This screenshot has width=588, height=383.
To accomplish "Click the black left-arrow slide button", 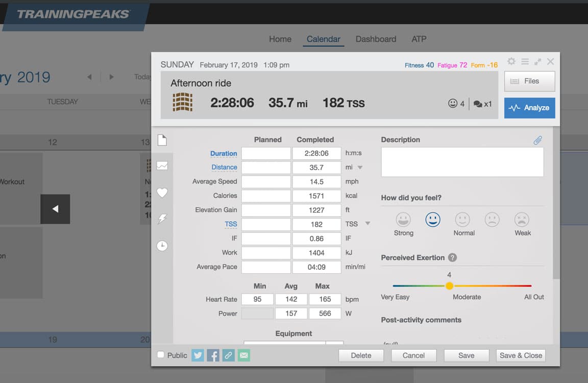I will coord(55,209).
